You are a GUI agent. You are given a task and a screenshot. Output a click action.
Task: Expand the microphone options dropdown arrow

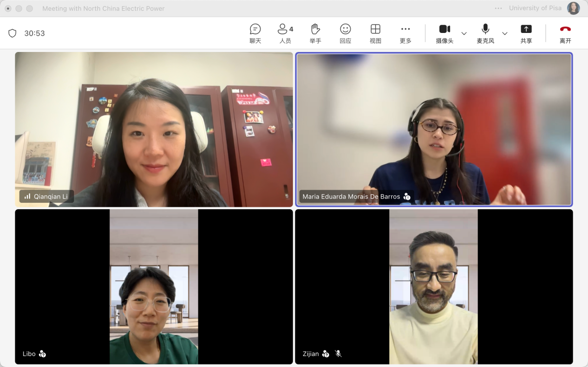tap(505, 33)
